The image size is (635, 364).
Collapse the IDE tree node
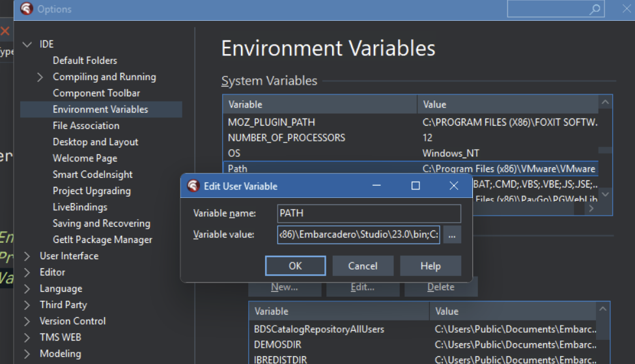[27, 44]
